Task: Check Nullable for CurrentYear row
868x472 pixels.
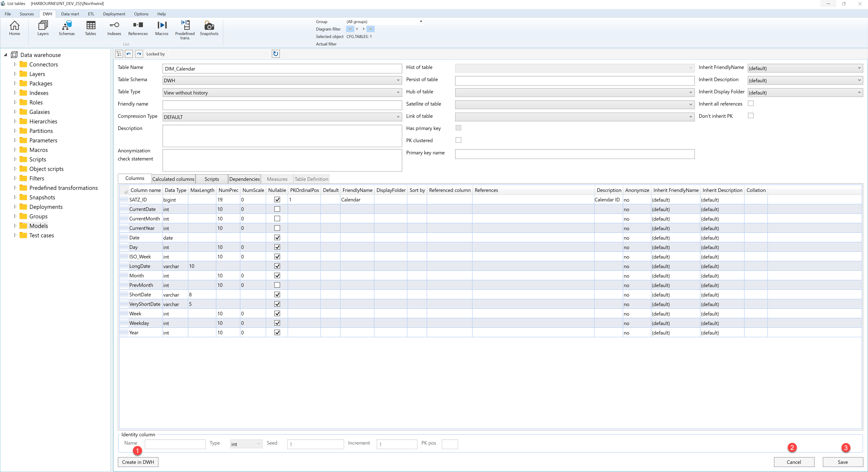Action: click(277, 228)
